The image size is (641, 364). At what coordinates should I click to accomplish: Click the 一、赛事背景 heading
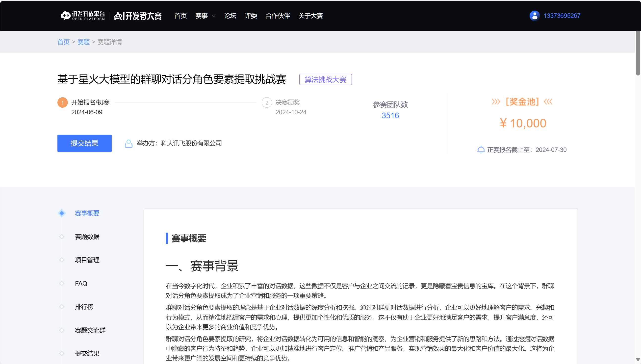(x=202, y=266)
